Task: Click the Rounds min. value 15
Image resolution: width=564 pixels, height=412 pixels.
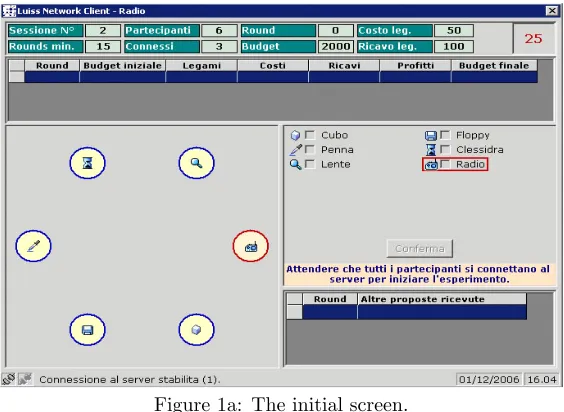Action: coord(103,46)
